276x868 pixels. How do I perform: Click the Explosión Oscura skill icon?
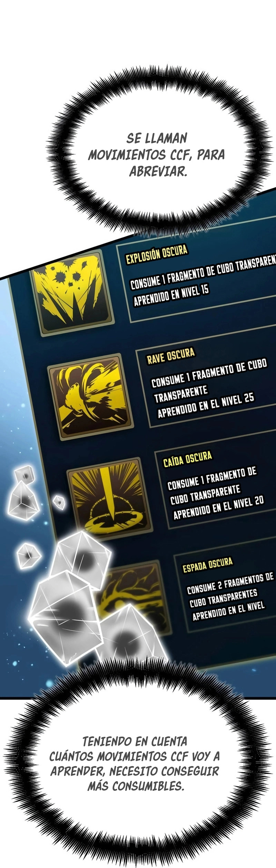tap(72, 292)
